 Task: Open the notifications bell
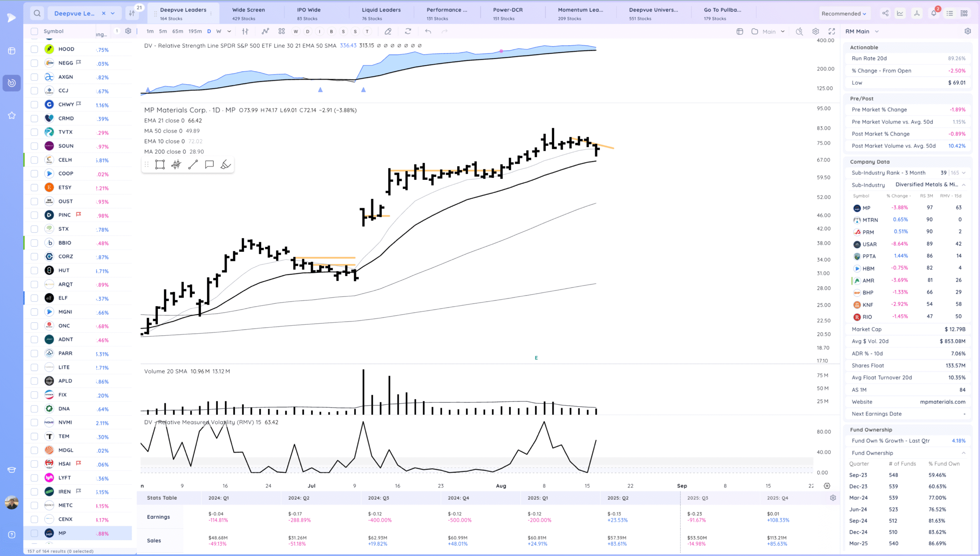(934, 13)
